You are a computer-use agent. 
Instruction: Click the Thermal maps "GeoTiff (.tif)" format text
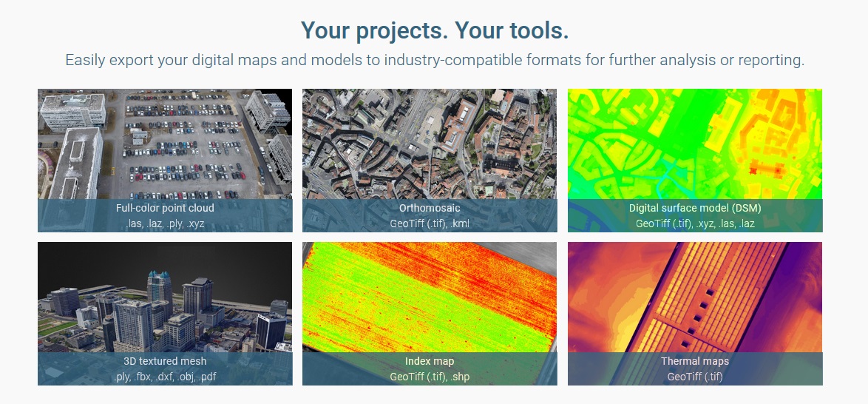(x=695, y=377)
